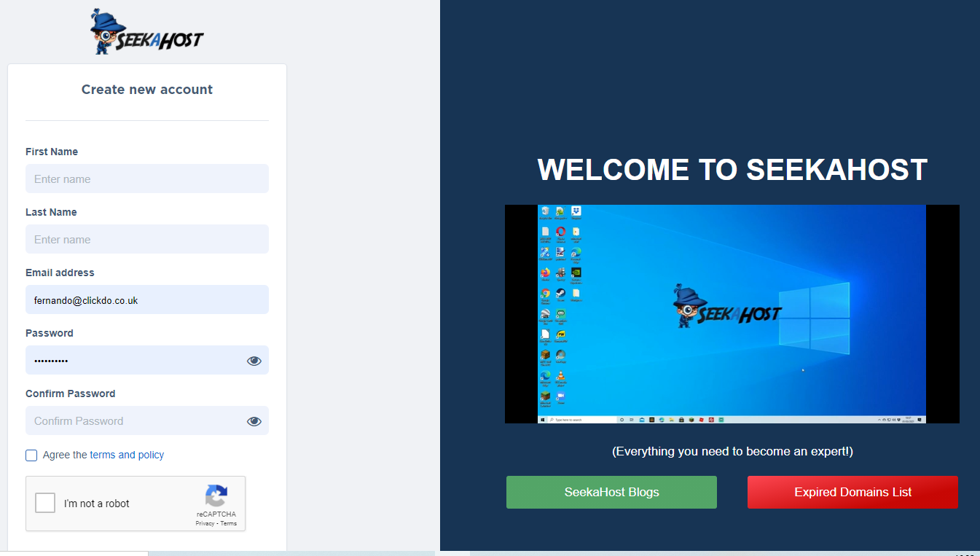This screenshot has width=980, height=556.
Task: Click the red Opera icon in the video preview
Action: click(560, 232)
